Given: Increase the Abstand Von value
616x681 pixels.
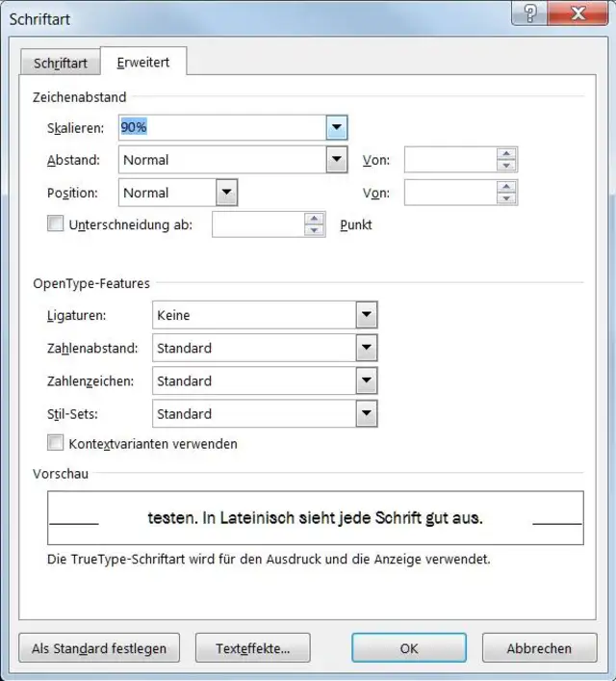Looking at the screenshot, I should coord(507,154).
